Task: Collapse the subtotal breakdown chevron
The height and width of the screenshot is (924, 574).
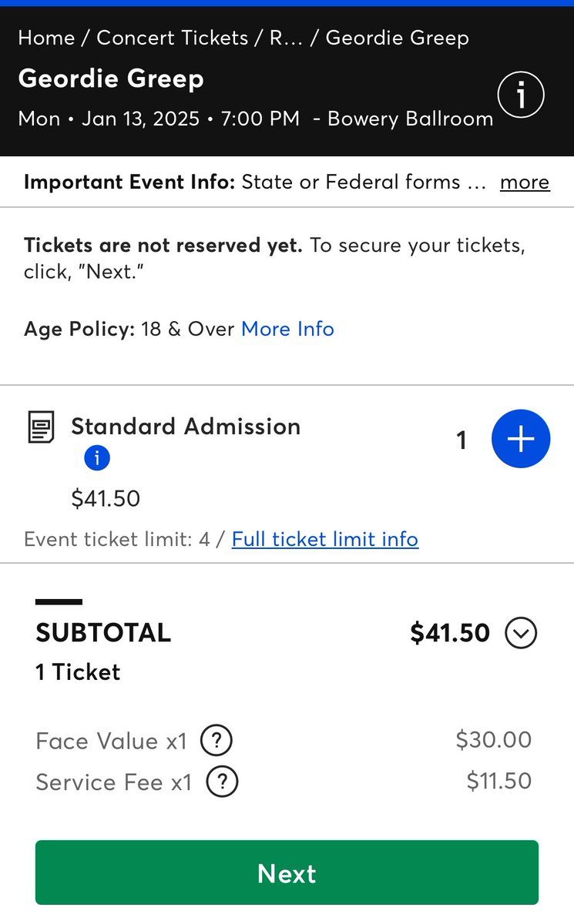Action: pyautogui.click(x=521, y=634)
